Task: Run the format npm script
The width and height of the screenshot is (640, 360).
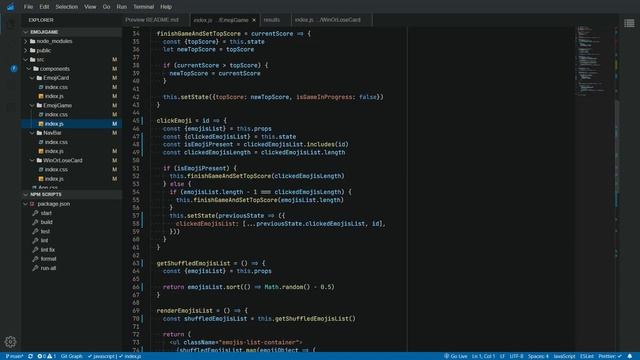Action: [x=48, y=259]
